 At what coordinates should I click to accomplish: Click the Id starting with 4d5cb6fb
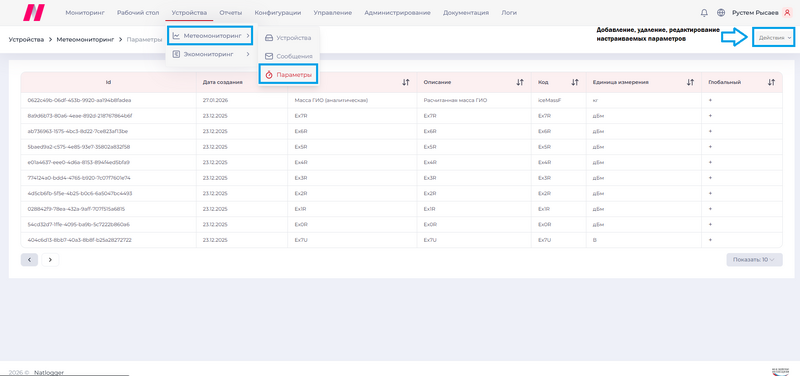pyautogui.click(x=80, y=193)
